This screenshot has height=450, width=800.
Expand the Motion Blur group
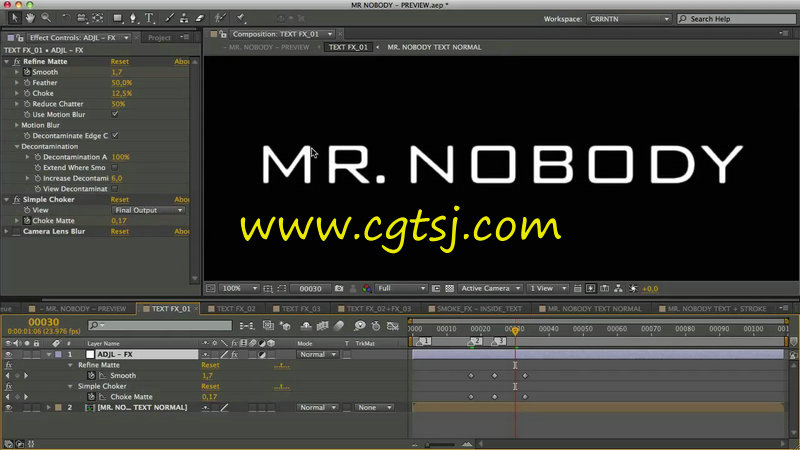(17, 125)
